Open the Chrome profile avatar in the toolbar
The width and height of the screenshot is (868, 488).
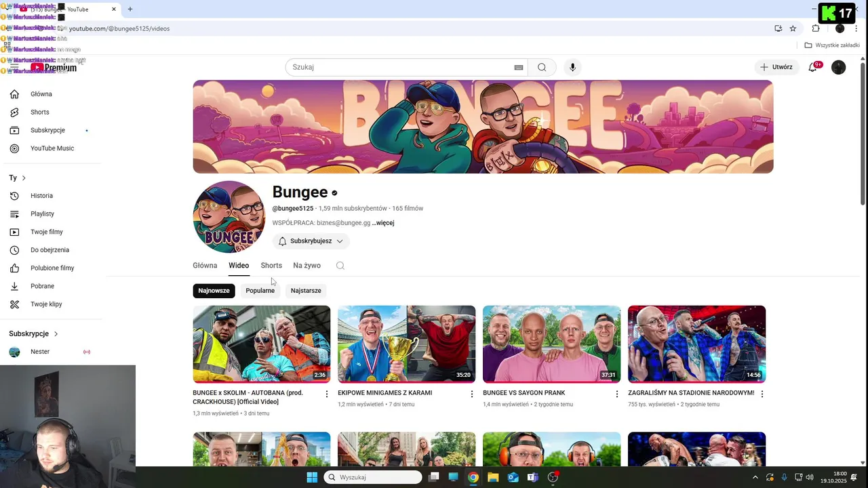click(840, 28)
